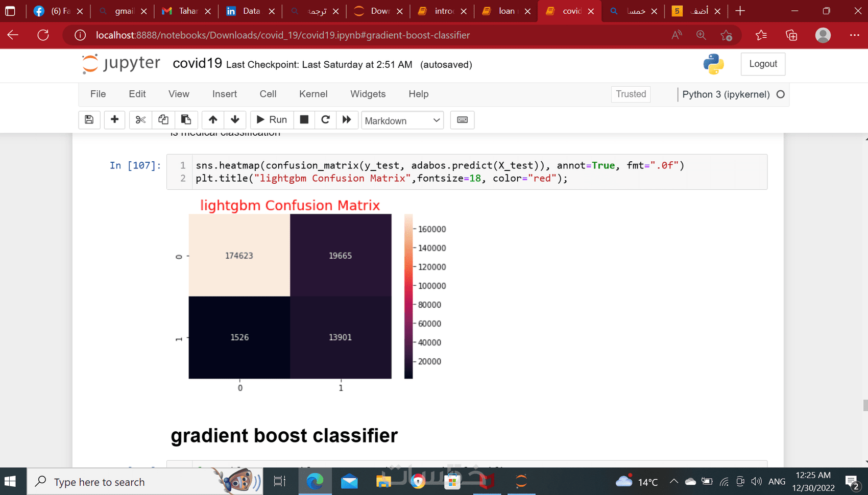Save notebook with floppy disk icon

pyautogui.click(x=89, y=120)
